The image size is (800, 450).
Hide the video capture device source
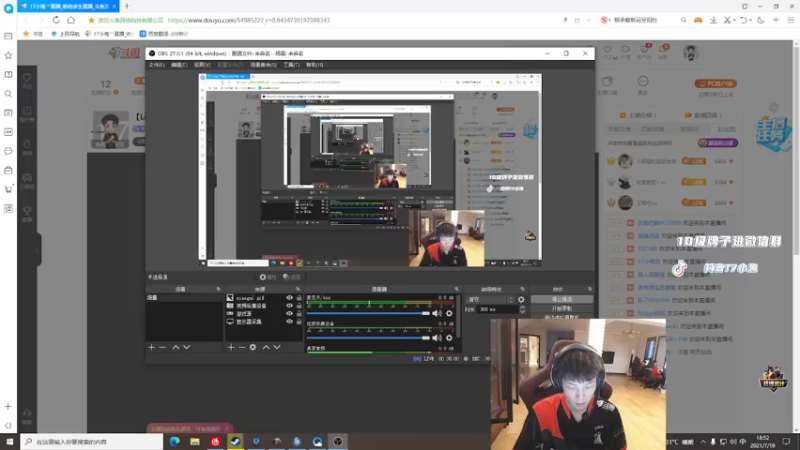pos(289,306)
